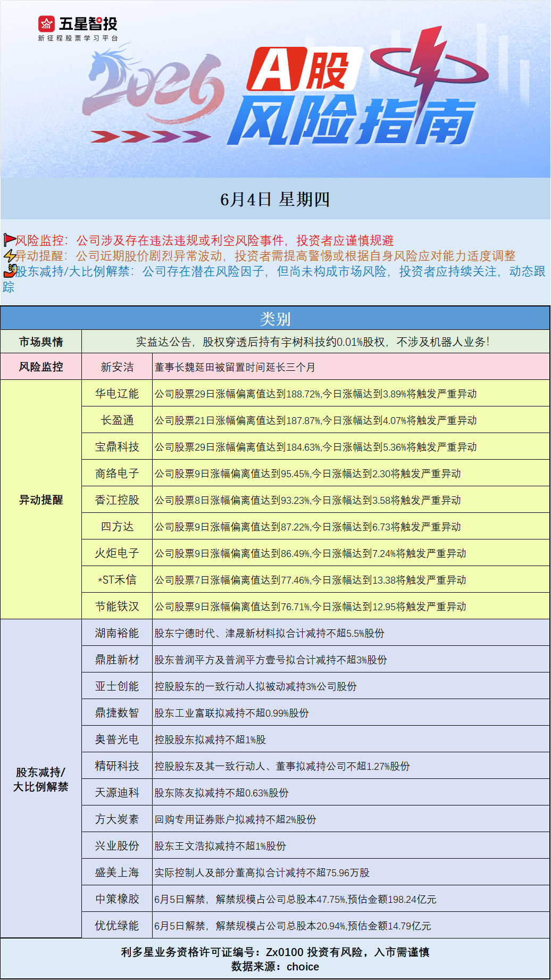Image resolution: width=551 pixels, height=980 pixels.
Task: Click 实际控制人及部分董高 75.96万股 description
Action: 262,873
